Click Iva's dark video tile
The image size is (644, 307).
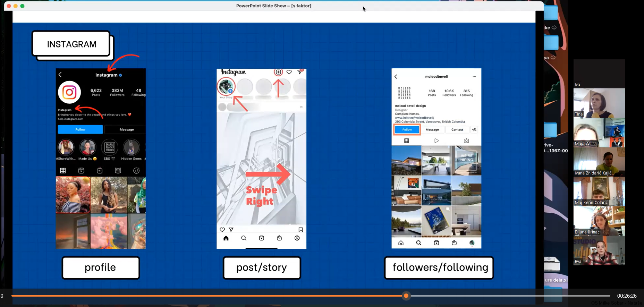click(599, 74)
